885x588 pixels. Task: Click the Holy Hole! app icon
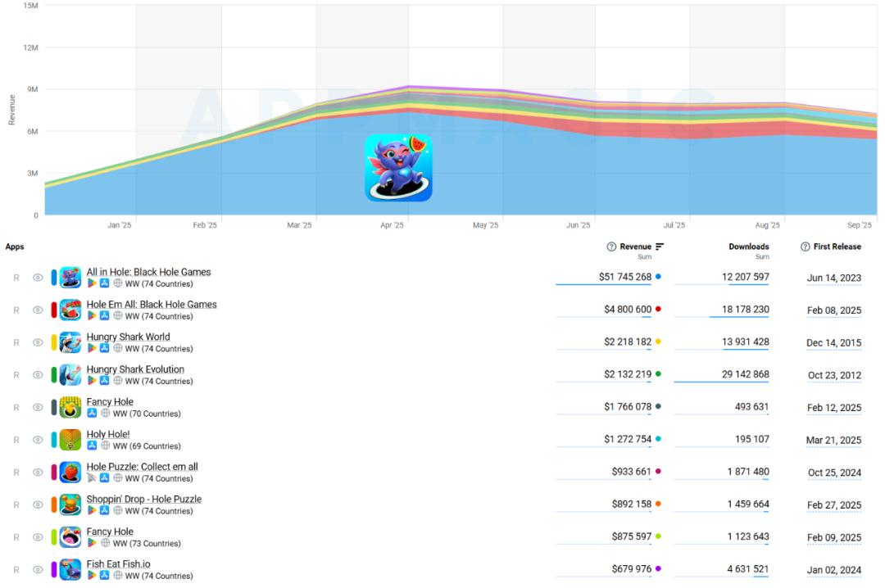pos(70,440)
